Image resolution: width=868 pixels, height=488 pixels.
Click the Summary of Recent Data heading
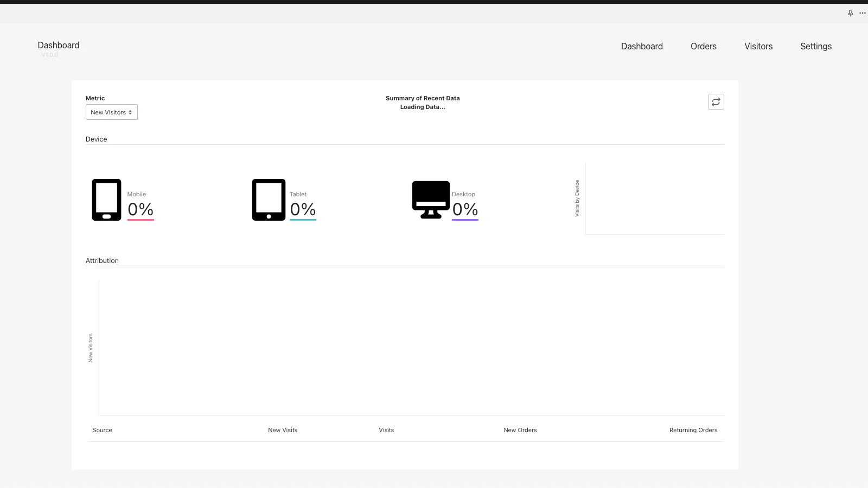coord(423,98)
